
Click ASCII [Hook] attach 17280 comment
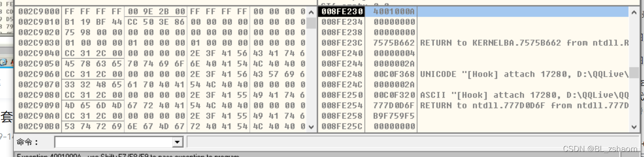[x=524, y=95]
